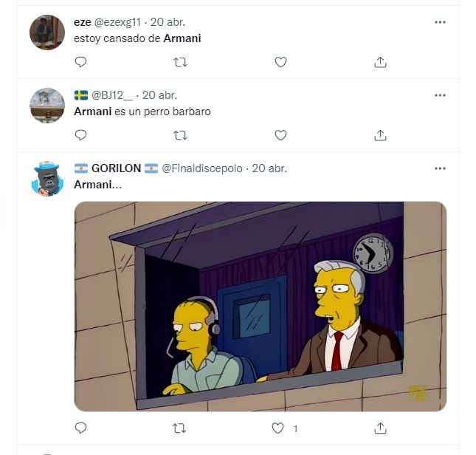Share the @BJ12__ tweet
The image size is (476, 455).
tap(380, 135)
